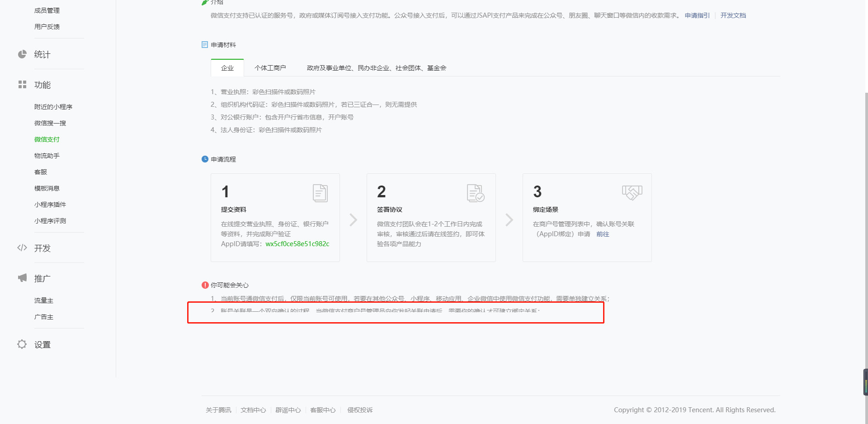Click the 开发 code brackets icon

22,248
